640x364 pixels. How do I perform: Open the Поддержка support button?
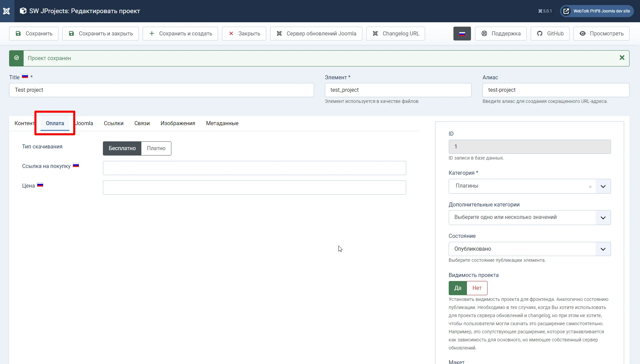pos(501,33)
